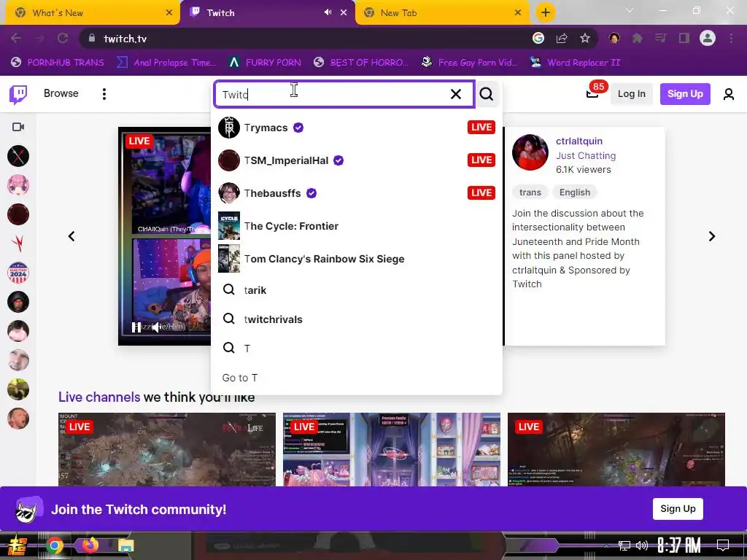Open File Explorer from taskbar
Viewport: 747px width, 560px height.
coord(126,545)
